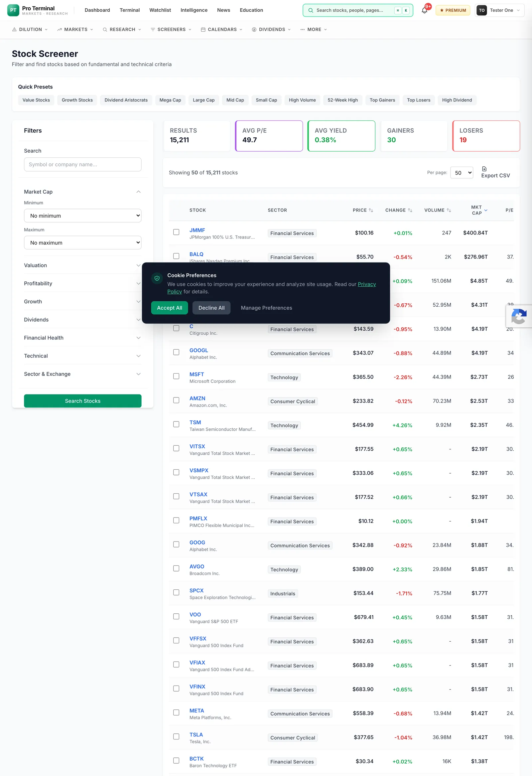Click the More ellipsis icon
This screenshot has height=776, width=532.
[x=302, y=29]
